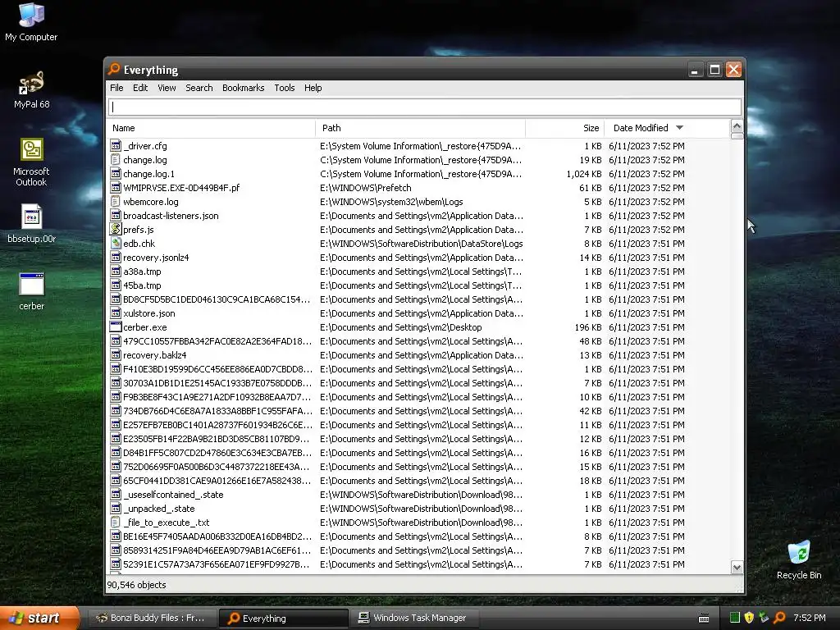Click the Everything magnifier icon in the title bar

coord(113,69)
